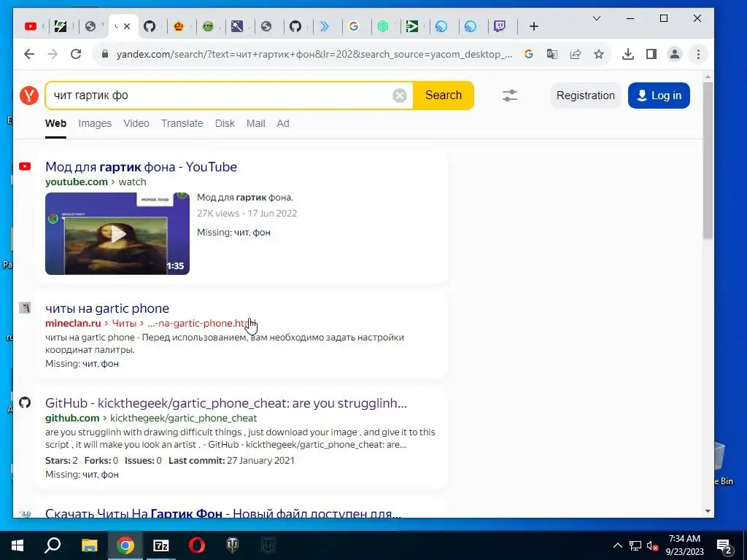Open search settings sliders icon
The height and width of the screenshot is (560, 747).
coord(510,96)
